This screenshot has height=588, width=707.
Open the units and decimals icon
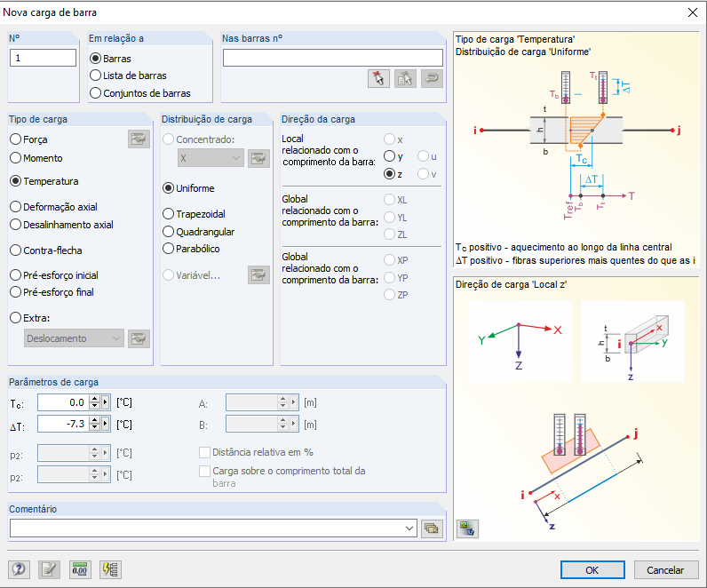pyautogui.click(x=80, y=569)
